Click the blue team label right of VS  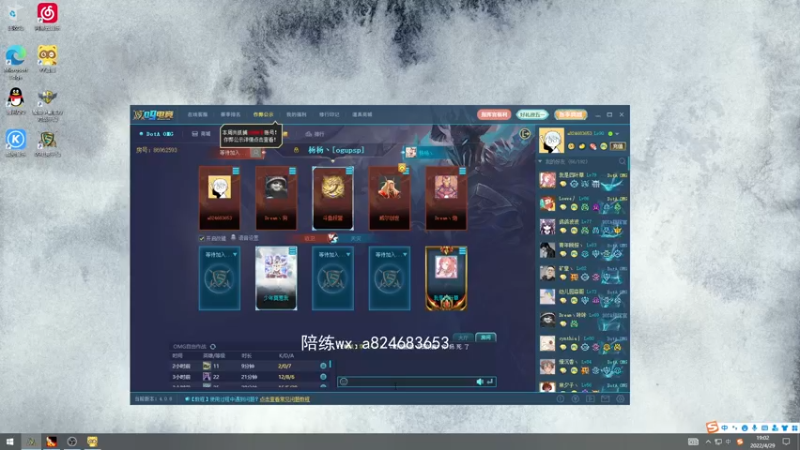point(356,238)
